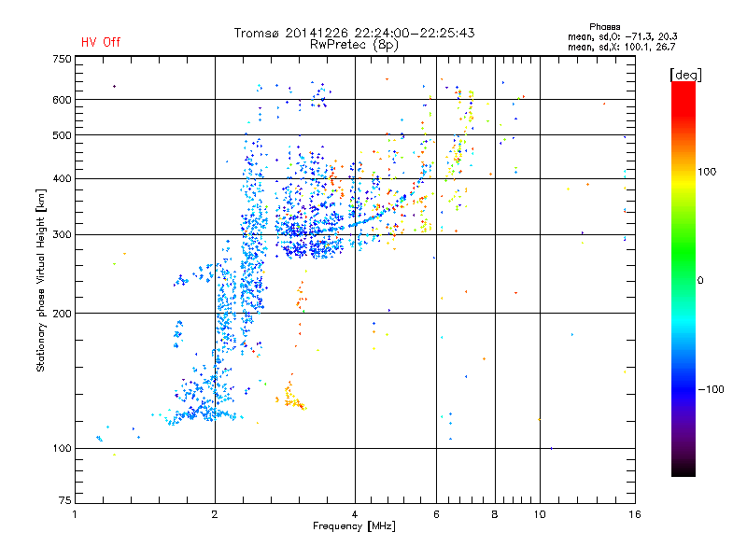747x560 pixels.
Task: Click the '2' frequency axis label
Action: pos(215,514)
